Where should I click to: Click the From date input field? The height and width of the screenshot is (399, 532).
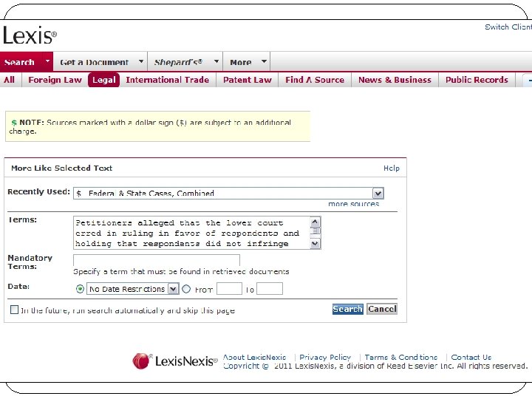[229, 289]
